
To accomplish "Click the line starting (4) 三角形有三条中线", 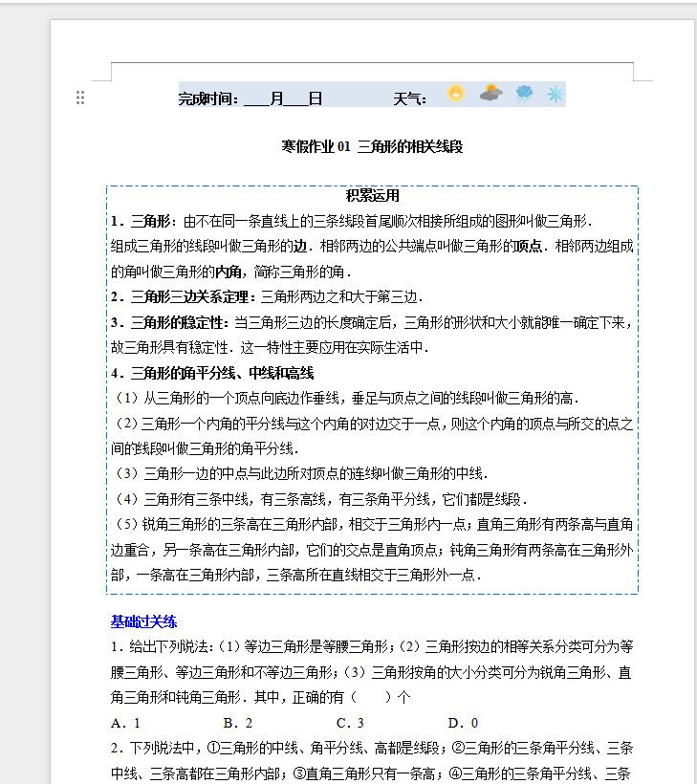I will tap(320, 499).
